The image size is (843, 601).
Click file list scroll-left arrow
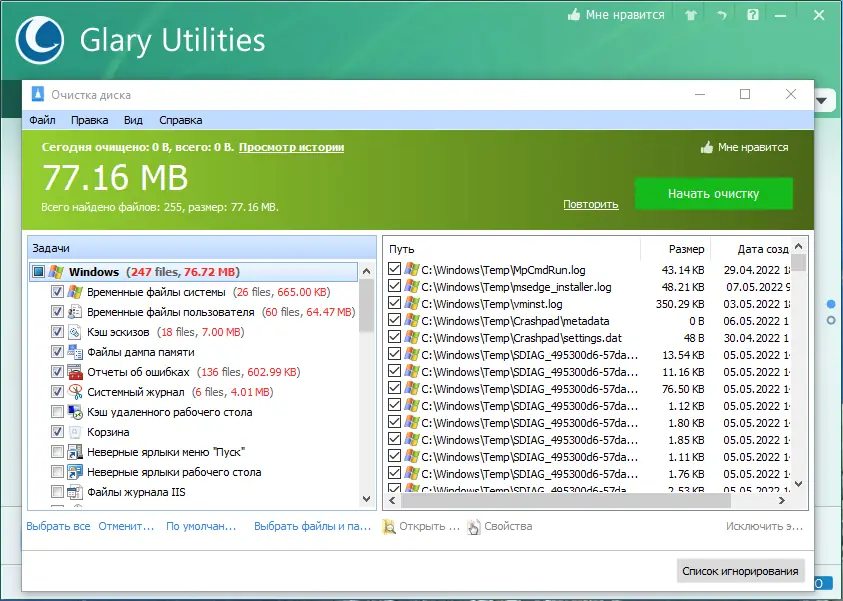coord(392,500)
